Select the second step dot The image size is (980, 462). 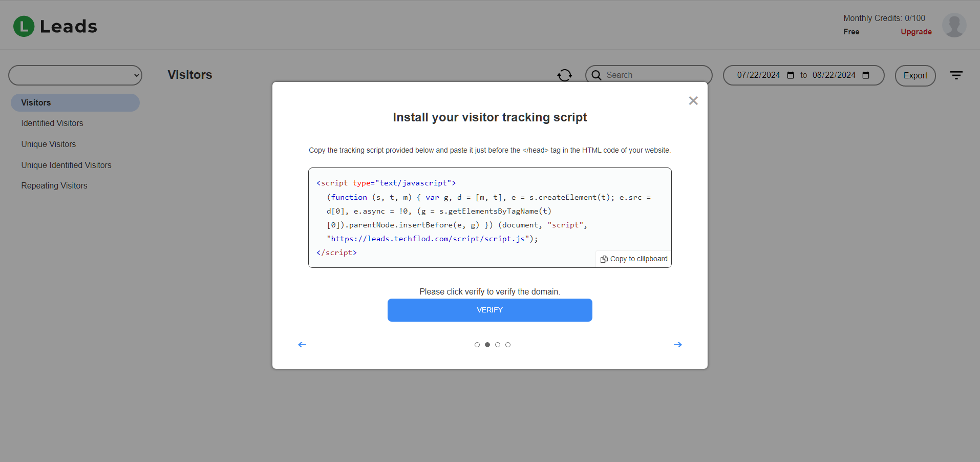(487, 345)
